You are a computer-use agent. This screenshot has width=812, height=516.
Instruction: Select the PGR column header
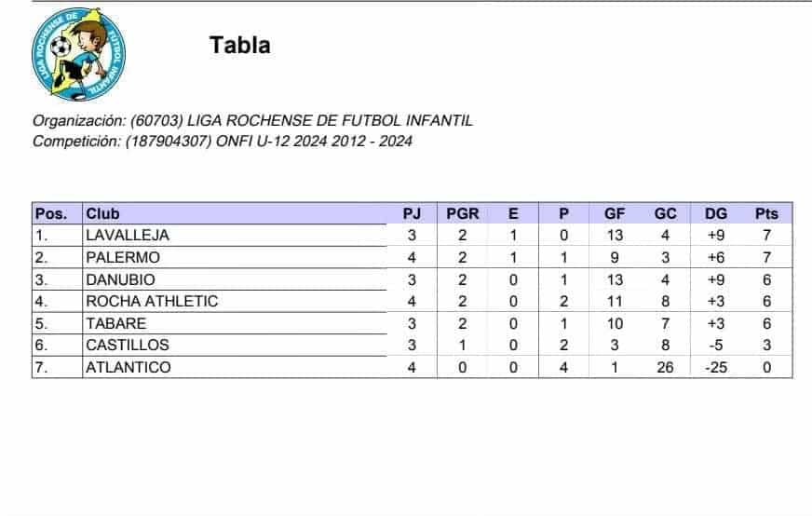[463, 213]
